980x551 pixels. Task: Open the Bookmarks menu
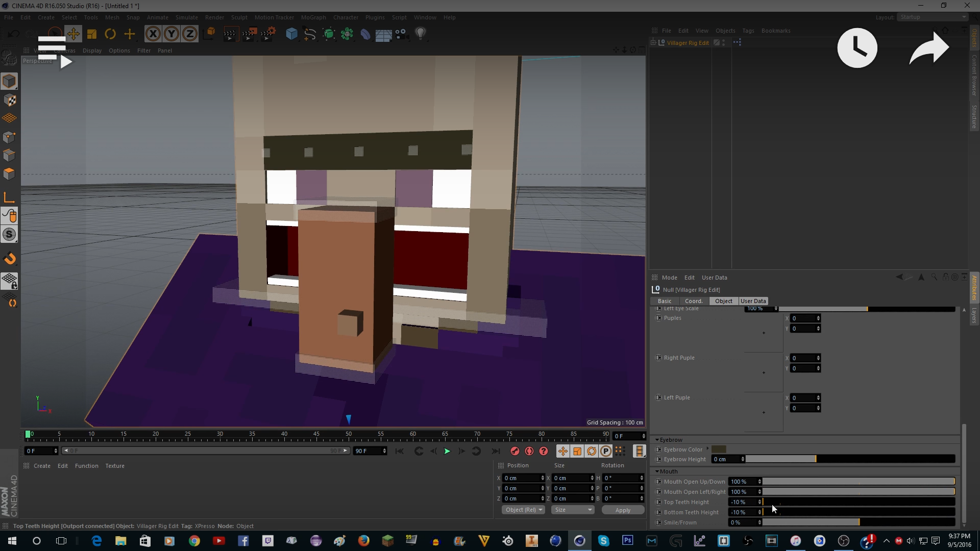click(776, 31)
